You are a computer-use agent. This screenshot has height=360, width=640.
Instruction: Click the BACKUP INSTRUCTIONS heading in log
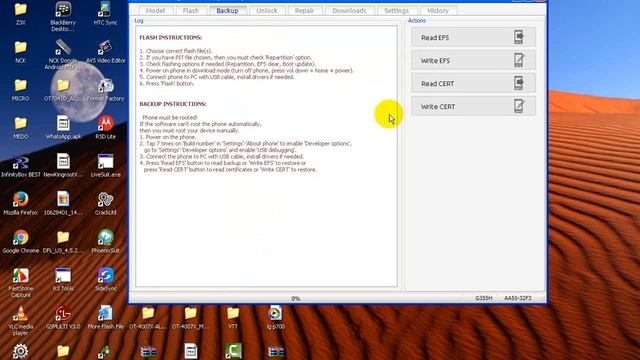click(173, 104)
